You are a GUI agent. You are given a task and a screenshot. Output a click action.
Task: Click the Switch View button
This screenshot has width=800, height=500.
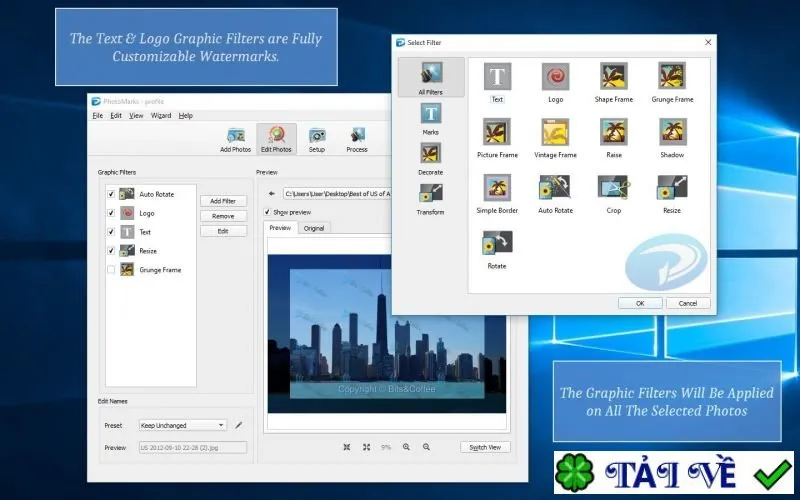[485, 447]
